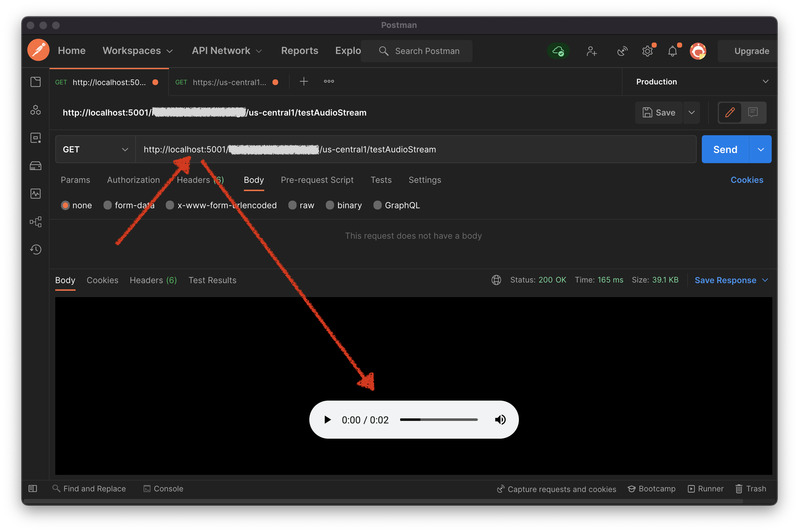Expand the Workspaces menu

click(138, 51)
